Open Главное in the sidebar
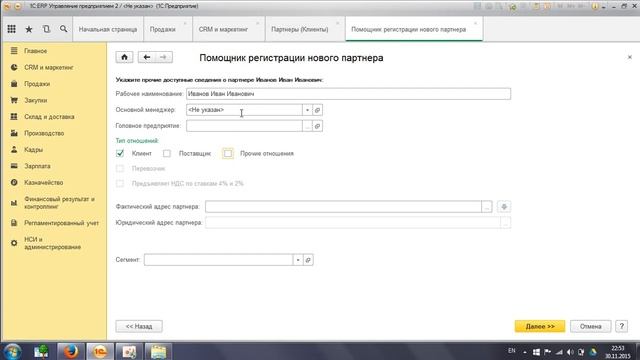The height and width of the screenshot is (360, 640). [x=36, y=51]
